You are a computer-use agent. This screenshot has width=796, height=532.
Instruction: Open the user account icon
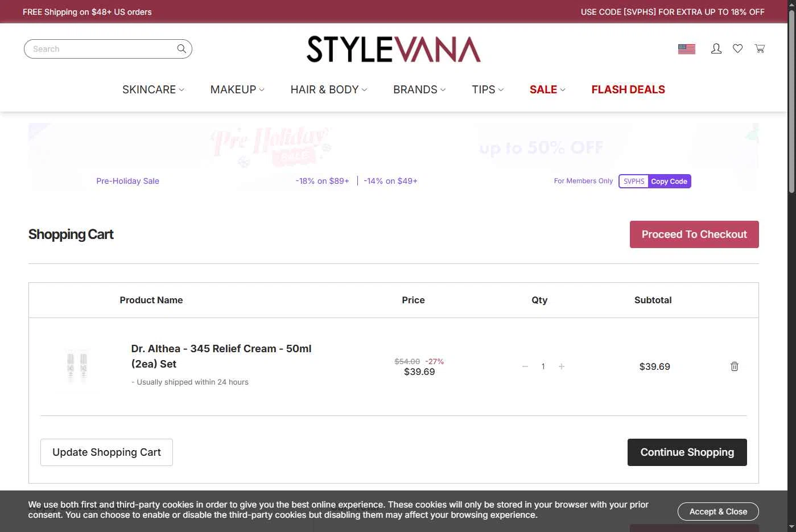pos(716,49)
